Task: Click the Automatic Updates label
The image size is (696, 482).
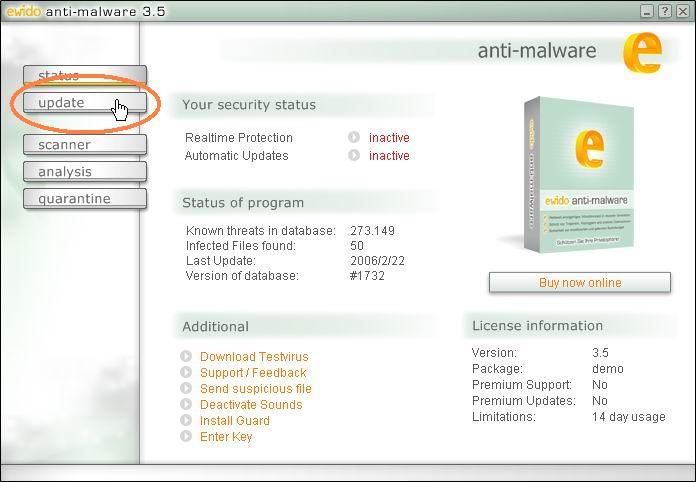Action: (x=237, y=156)
